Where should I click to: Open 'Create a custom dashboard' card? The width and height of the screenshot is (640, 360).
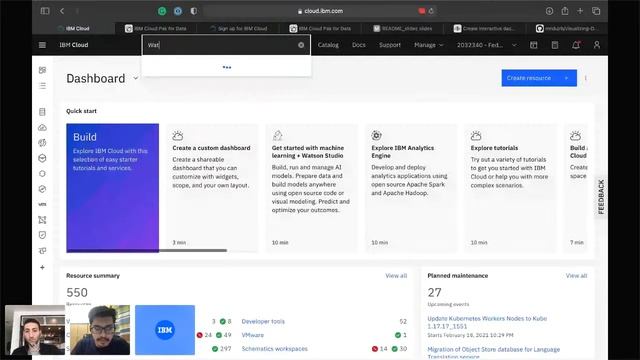click(212, 188)
